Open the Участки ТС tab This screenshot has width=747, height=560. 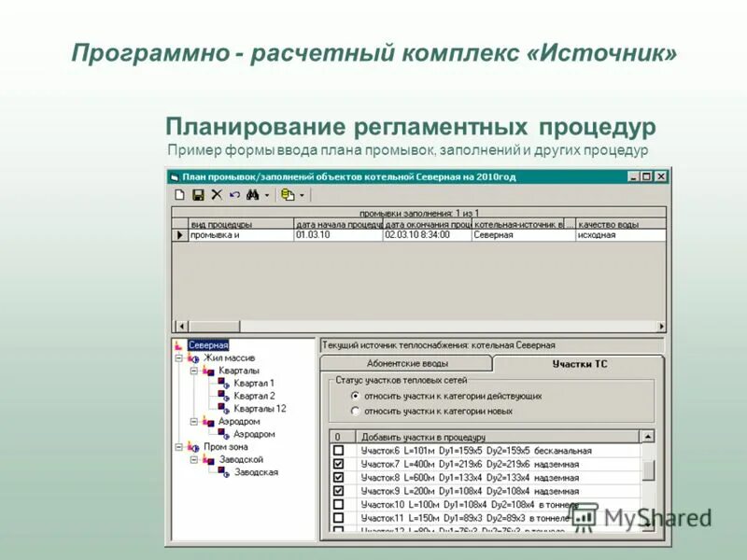(x=577, y=362)
